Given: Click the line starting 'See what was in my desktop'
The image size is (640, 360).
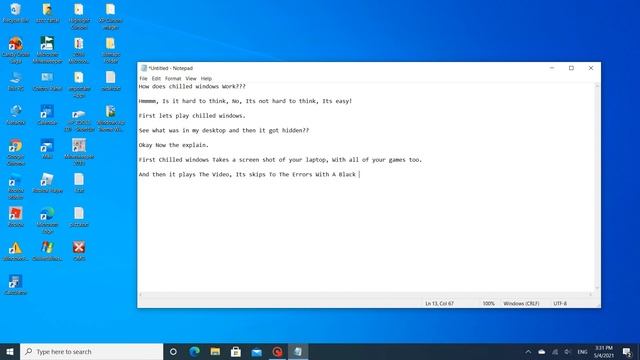Looking at the screenshot, I should (224, 131).
